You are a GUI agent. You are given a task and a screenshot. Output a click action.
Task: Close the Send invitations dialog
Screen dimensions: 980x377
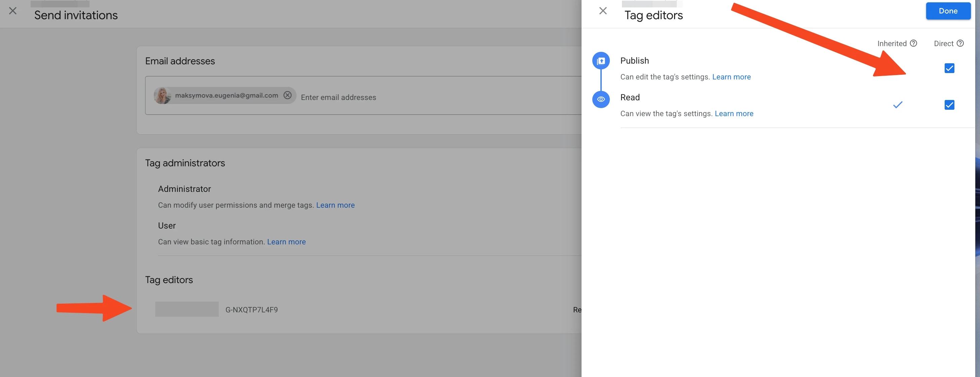[13, 11]
